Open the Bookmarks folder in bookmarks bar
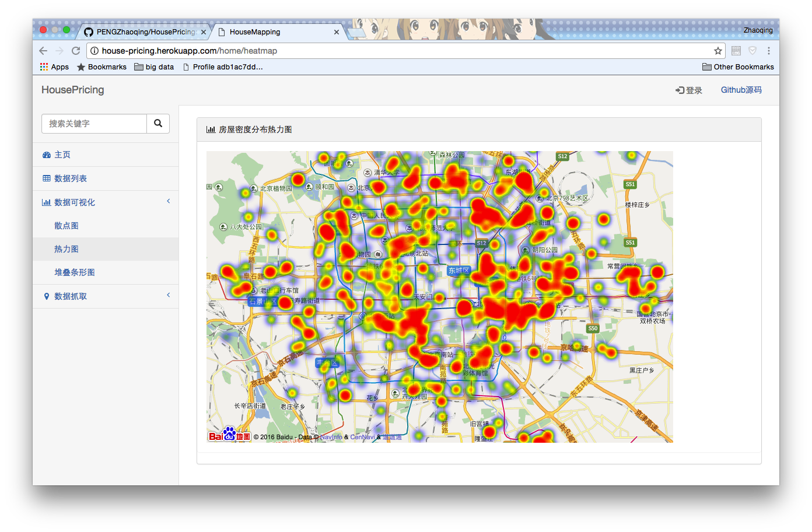Viewport: 812px width, 532px height. pyautogui.click(x=102, y=67)
